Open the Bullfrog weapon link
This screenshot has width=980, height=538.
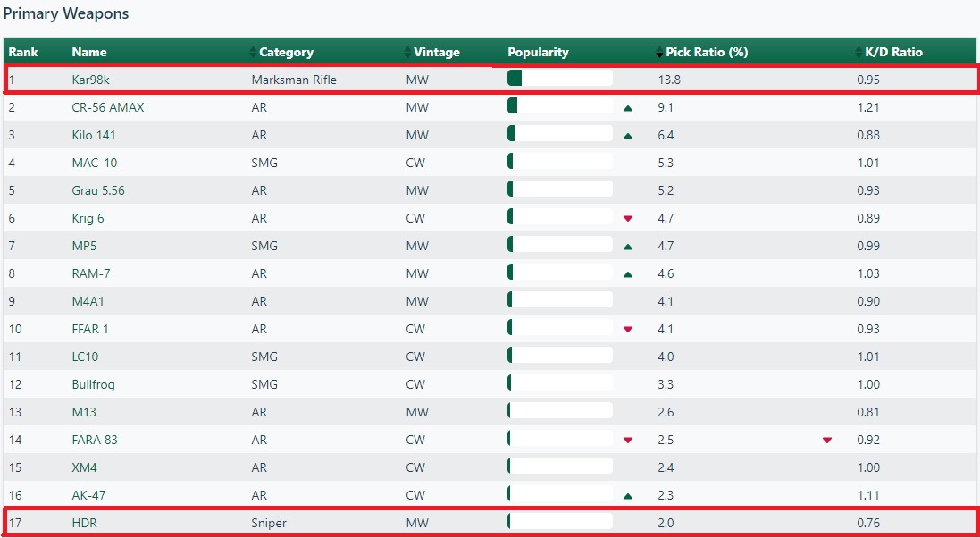(x=93, y=384)
